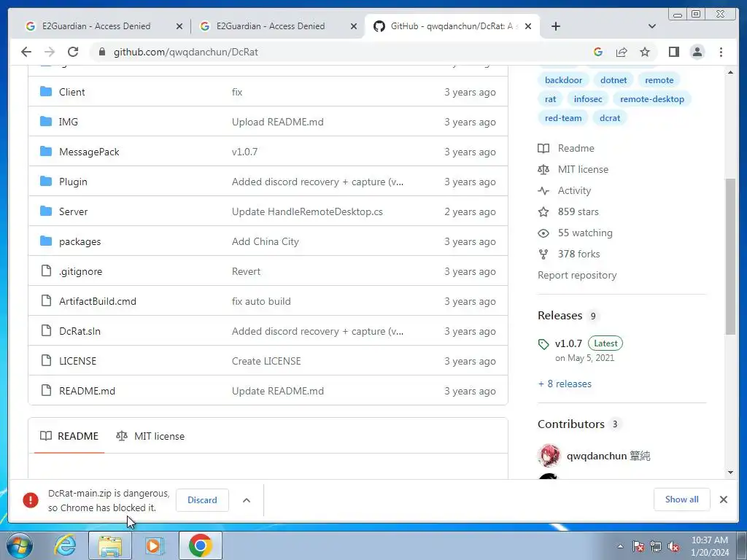View the 378 forks link

click(x=569, y=254)
